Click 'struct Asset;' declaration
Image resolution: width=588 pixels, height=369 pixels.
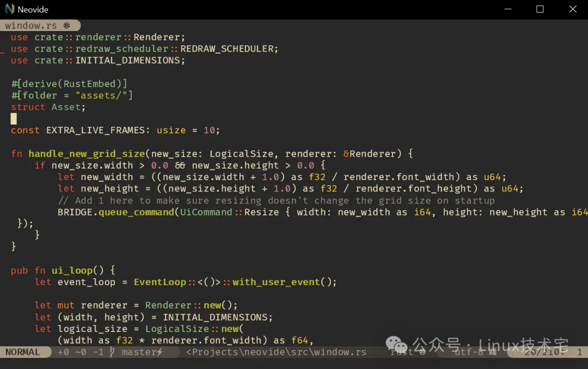pyautogui.click(x=48, y=107)
